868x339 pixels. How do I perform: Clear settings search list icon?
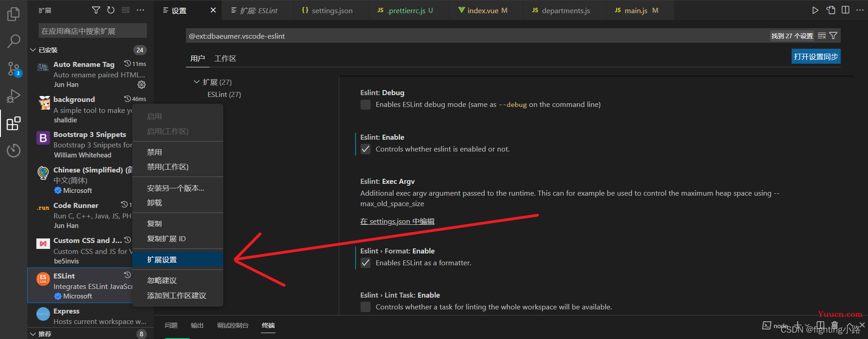click(822, 35)
